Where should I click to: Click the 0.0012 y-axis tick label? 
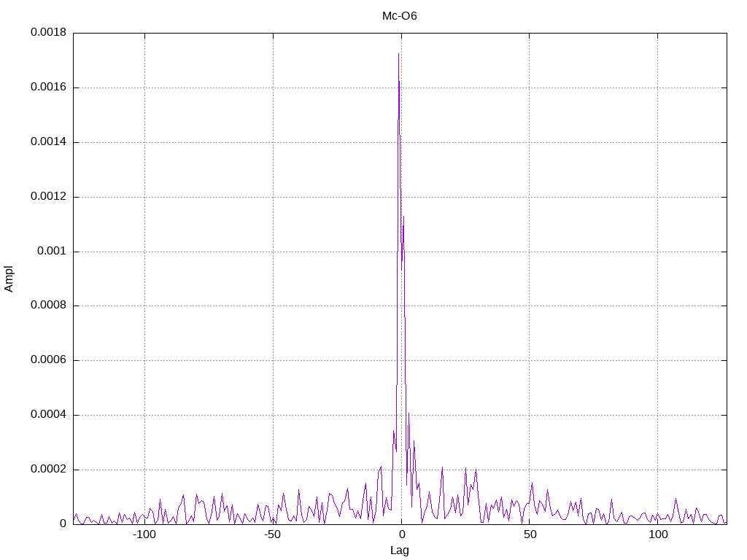(x=49, y=196)
